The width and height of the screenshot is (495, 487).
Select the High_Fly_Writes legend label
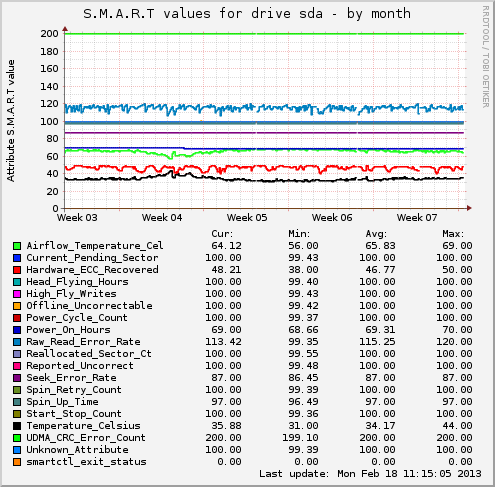[71, 294]
